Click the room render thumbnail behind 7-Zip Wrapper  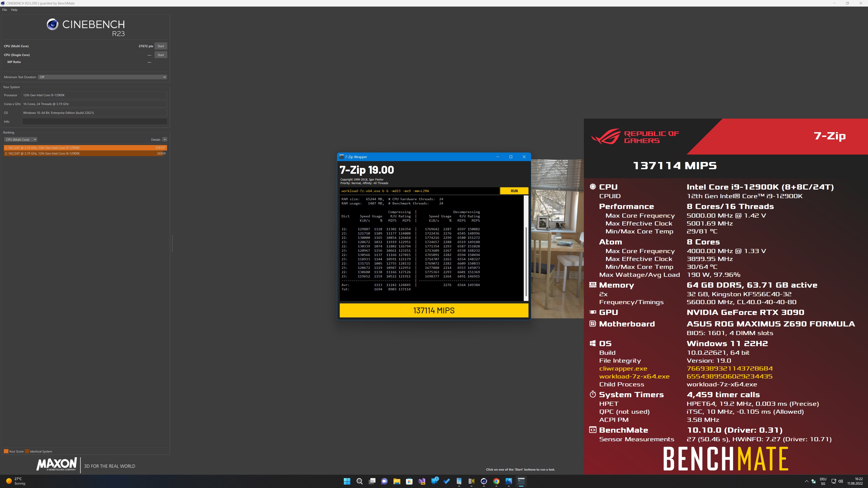click(557, 239)
